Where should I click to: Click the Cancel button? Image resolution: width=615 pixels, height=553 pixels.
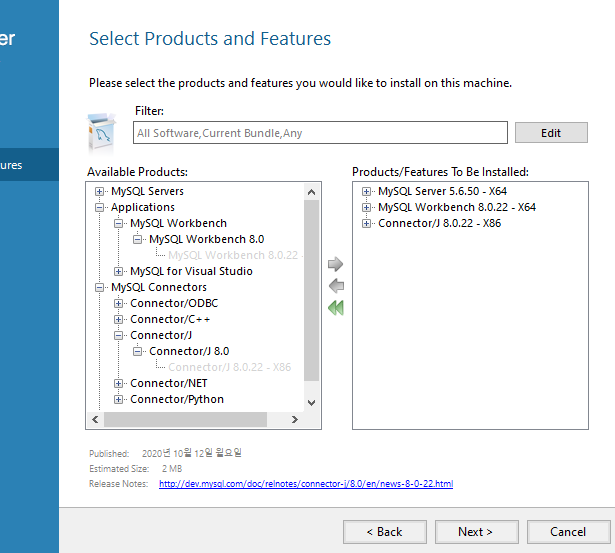click(x=568, y=532)
